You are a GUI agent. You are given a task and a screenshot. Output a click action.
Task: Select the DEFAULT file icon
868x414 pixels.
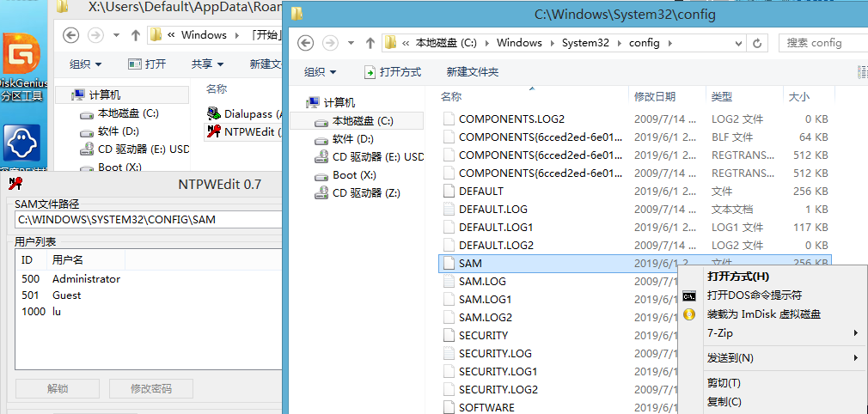tap(449, 191)
